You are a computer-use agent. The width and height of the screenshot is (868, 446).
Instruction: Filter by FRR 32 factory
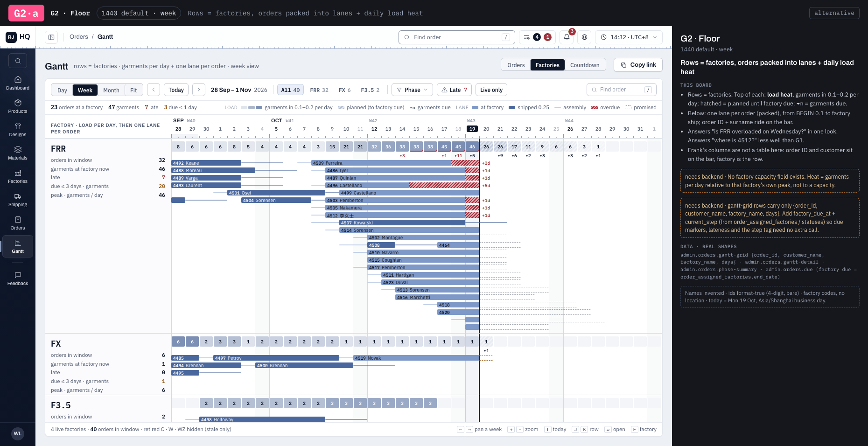click(x=319, y=90)
